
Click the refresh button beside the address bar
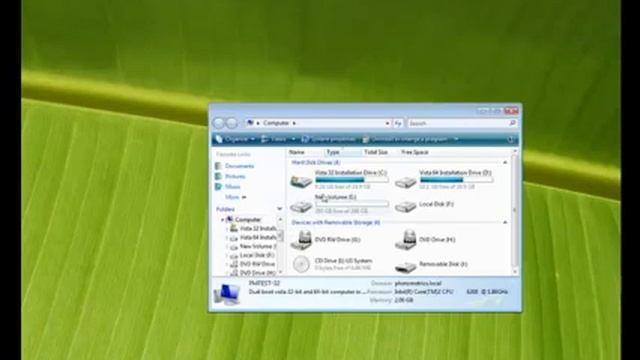point(398,123)
